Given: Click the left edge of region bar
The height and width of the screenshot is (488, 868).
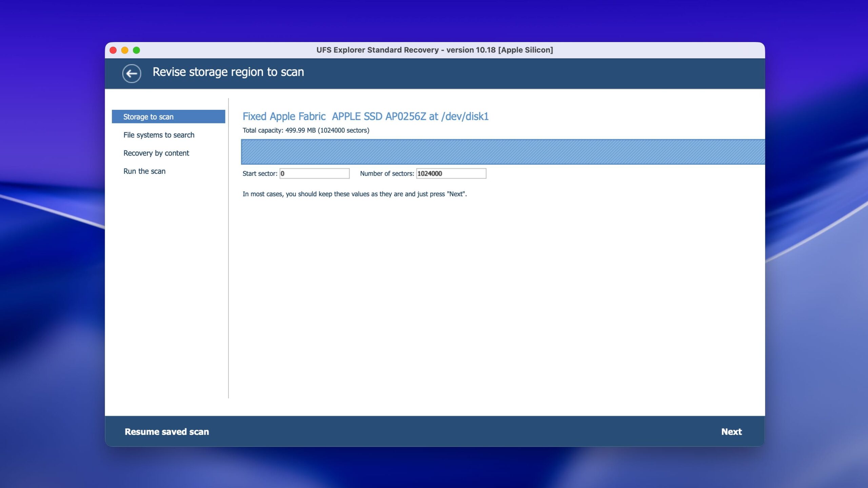Looking at the screenshot, I should 243,152.
